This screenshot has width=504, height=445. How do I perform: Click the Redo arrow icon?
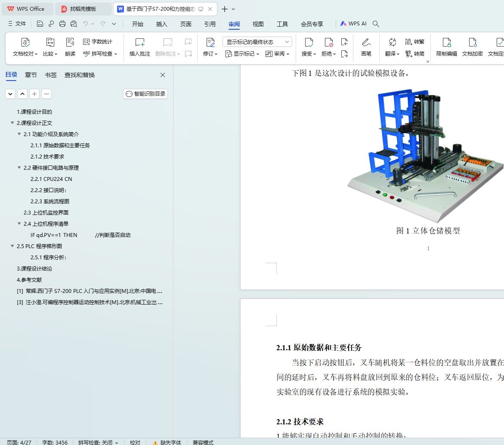pyautogui.click(x=103, y=24)
